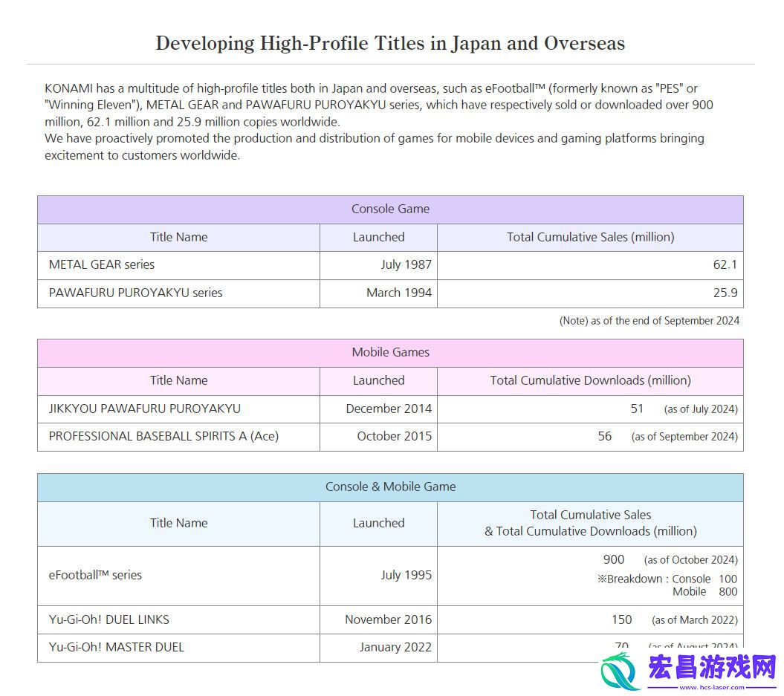Click the 56 downloads value
784x696 pixels.
coord(604,436)
